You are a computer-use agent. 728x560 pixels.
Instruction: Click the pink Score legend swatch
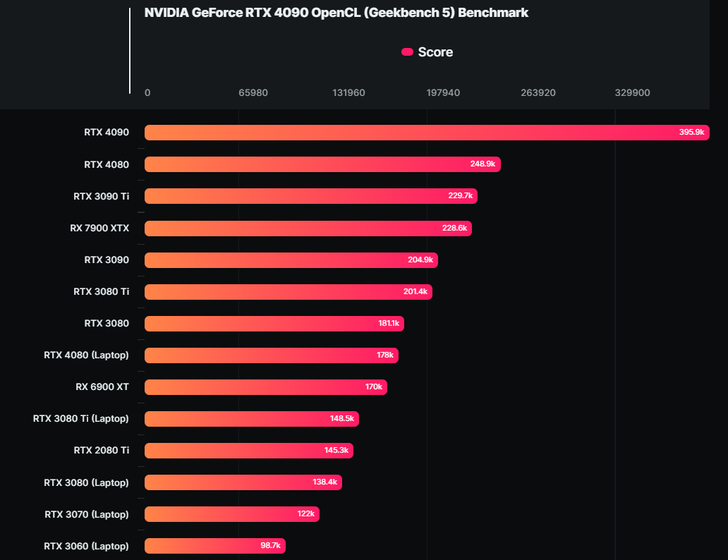pyautogui.click(x=407, y=52)
